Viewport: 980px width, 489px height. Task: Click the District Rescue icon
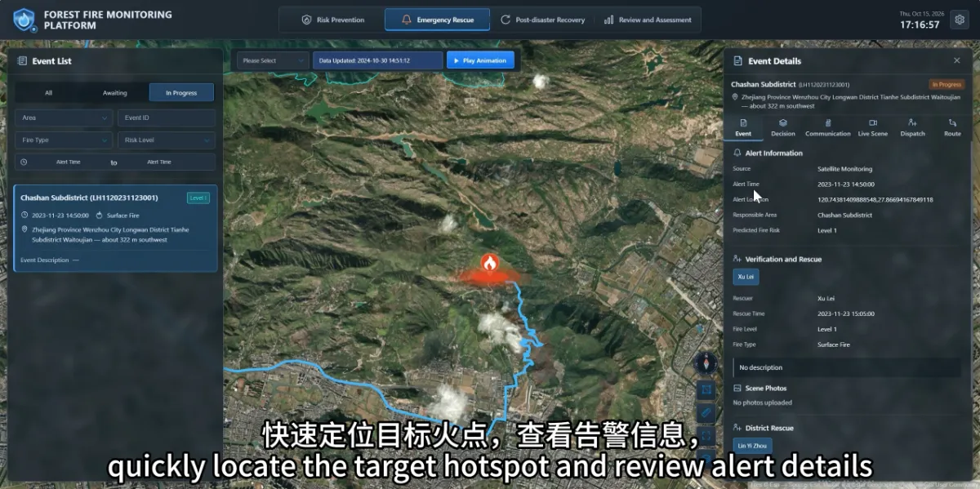click(x=737, y=428)
